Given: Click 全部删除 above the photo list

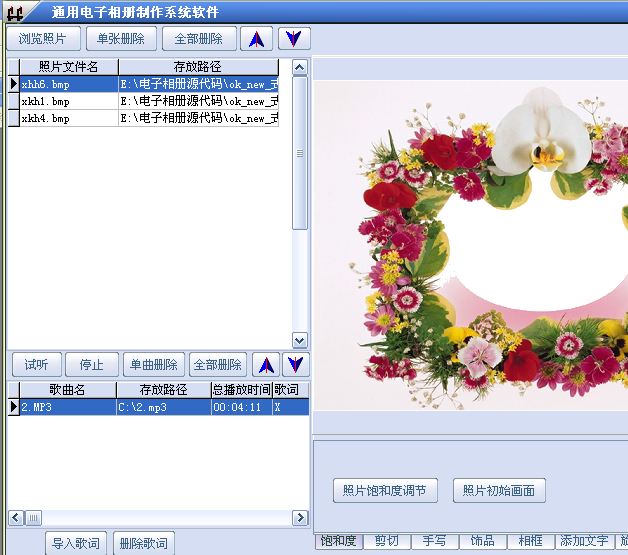Looking at the screenshot, I should (x=199, y=39).
